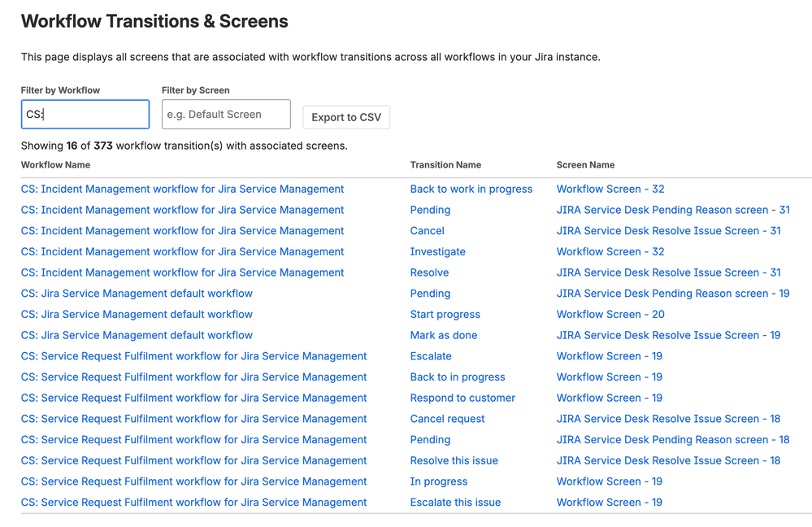
Task: Focus the Filter by Workflow input containing CS:
Action: click(85, 115)
